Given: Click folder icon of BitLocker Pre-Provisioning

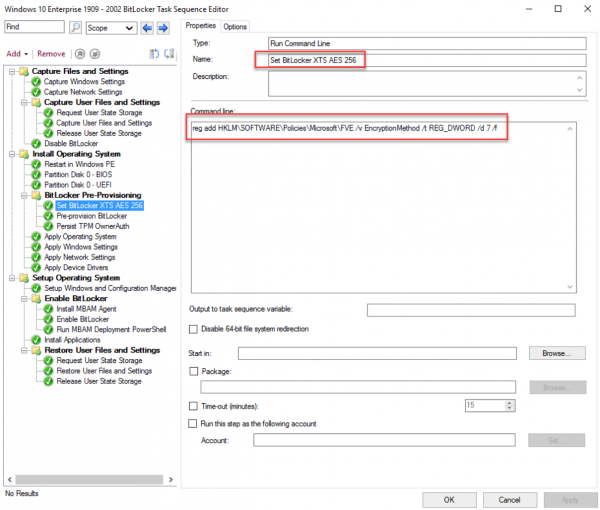Looking at the screenshot, I should 36,196.
